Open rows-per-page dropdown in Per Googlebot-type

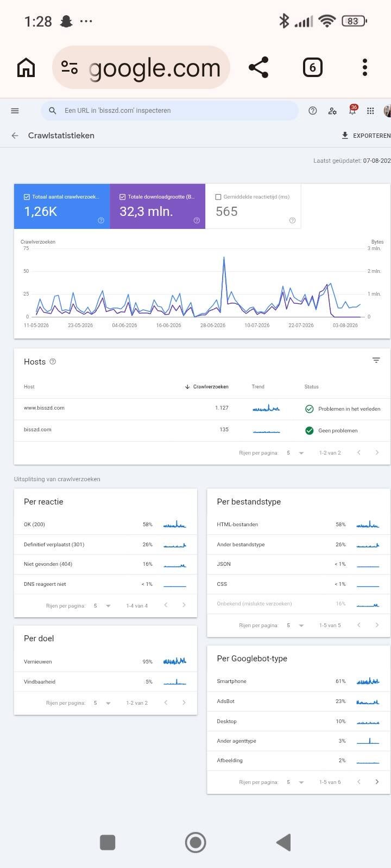296,782
